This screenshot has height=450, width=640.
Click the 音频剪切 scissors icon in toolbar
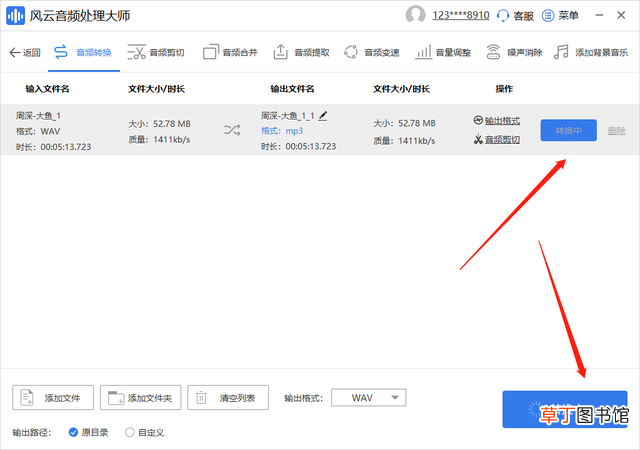(x=136, y=52)
